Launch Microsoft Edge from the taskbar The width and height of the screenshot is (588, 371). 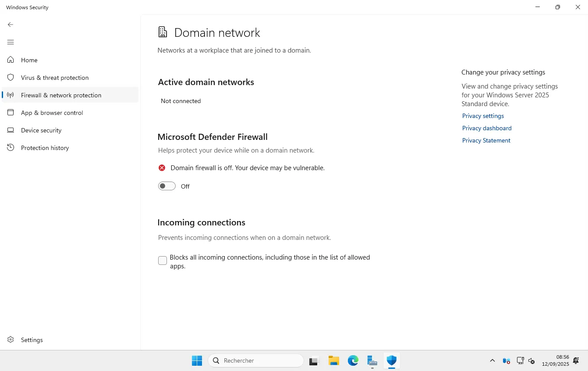[x=353, y=360]
